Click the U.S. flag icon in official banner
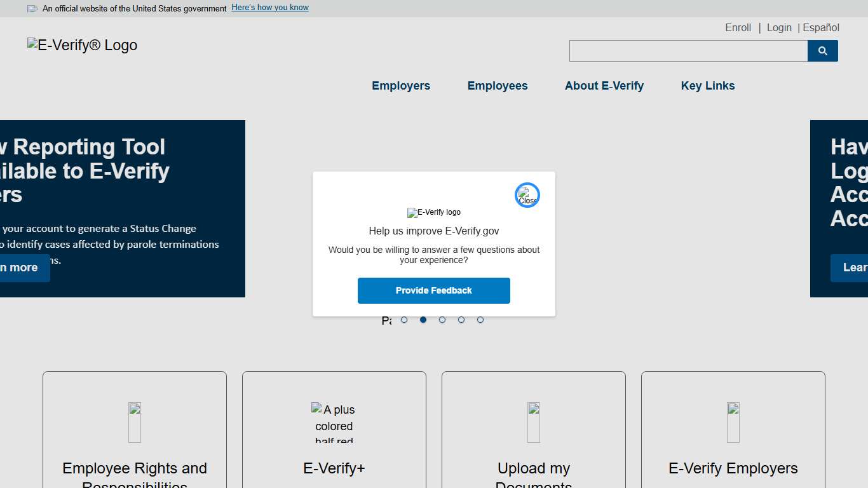Image resolution: width=868 pixels, height=488 pixels. (31, 8)
